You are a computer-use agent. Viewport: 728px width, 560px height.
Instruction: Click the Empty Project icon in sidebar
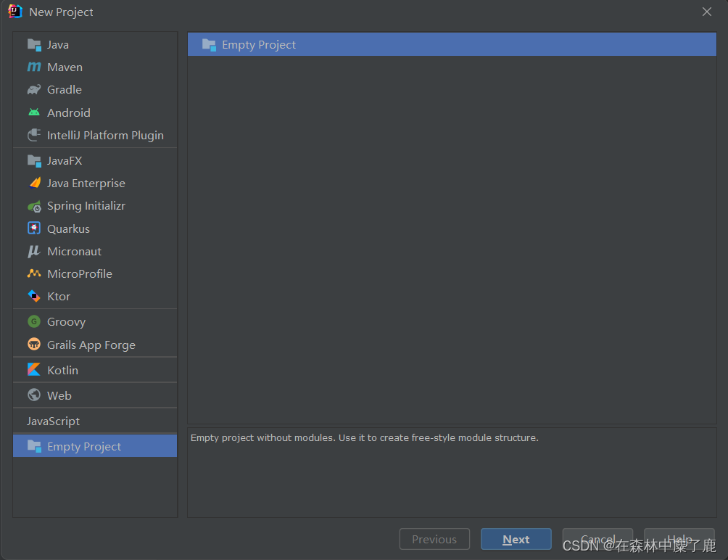pos(34,446)
